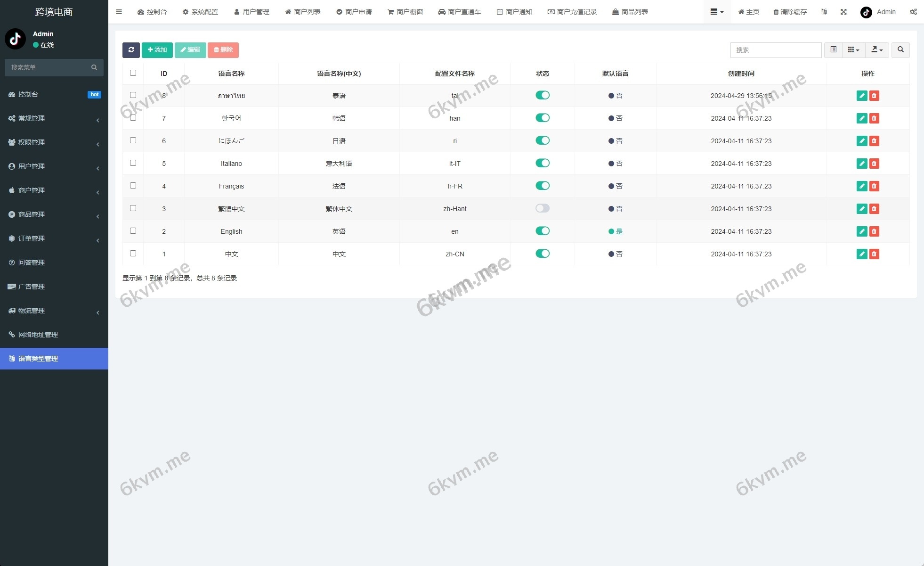The height and width of the screenshot is (566, 924).
Task: Click the refresh table icon button
Action: pyautogui.click(x=131, y=50)
